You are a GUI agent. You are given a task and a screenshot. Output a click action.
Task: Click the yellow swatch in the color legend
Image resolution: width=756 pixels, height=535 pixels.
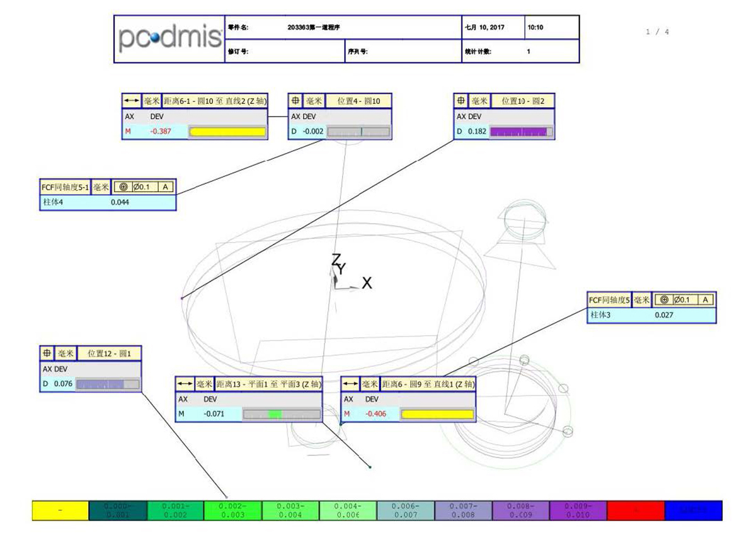pos(60,510)
